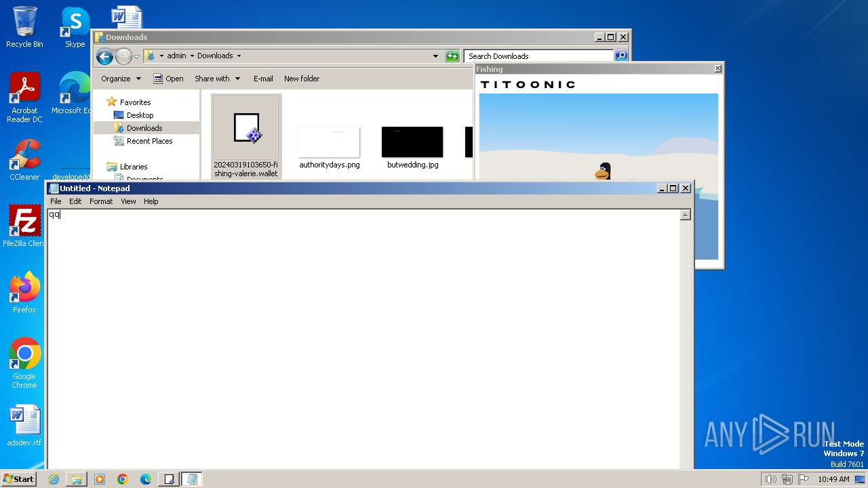Screen dimensions: 868x488
Task: Switch to Fishing app taskbar button
Action: [x=169, y=479]
